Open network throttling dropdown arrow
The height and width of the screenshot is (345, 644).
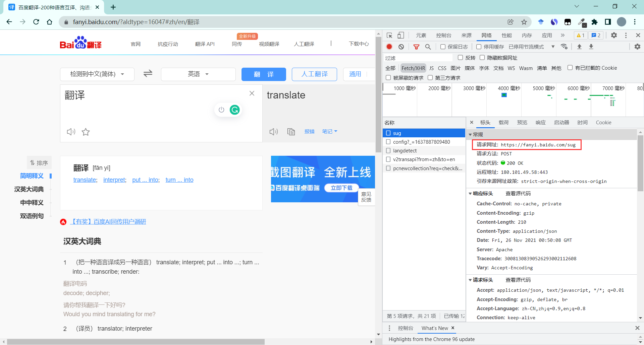(x=553, y=47)
